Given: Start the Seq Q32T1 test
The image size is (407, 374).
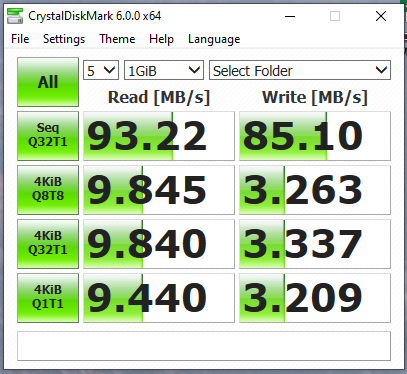Looking at the screenshot, I should (48, 136).
